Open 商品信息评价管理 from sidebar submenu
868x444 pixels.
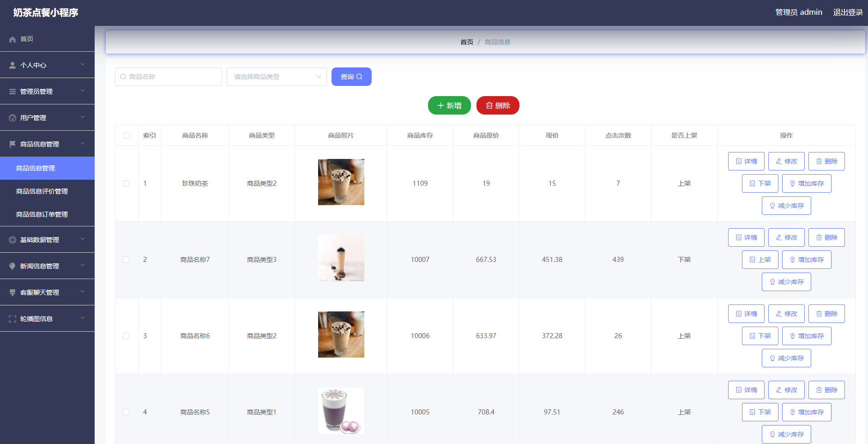click(x=42, y=191)
